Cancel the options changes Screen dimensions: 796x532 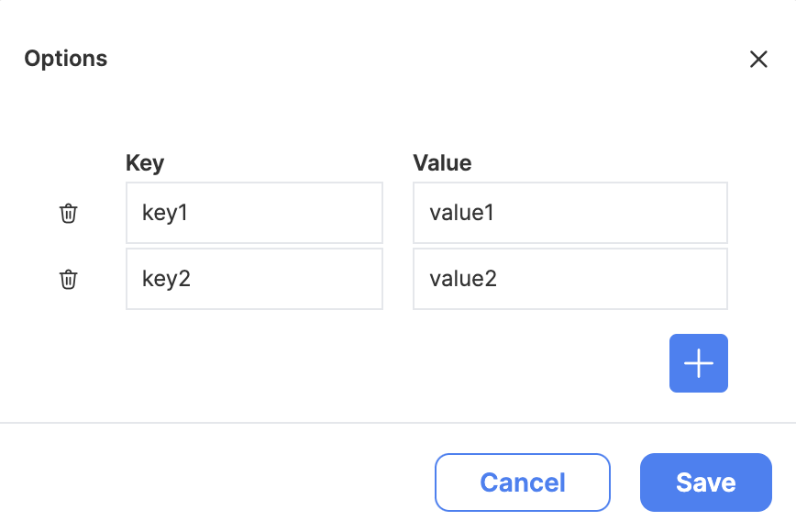[x=523, y=482]
